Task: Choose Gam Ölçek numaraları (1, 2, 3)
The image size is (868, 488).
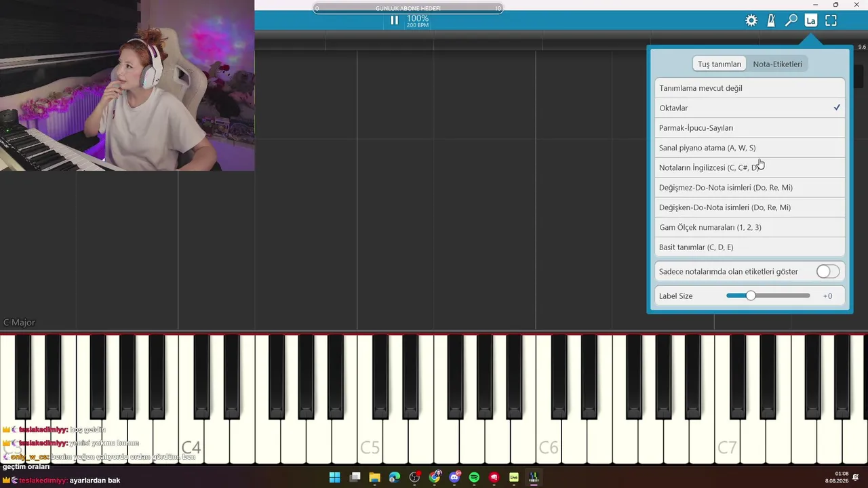Action: [749, 227]
